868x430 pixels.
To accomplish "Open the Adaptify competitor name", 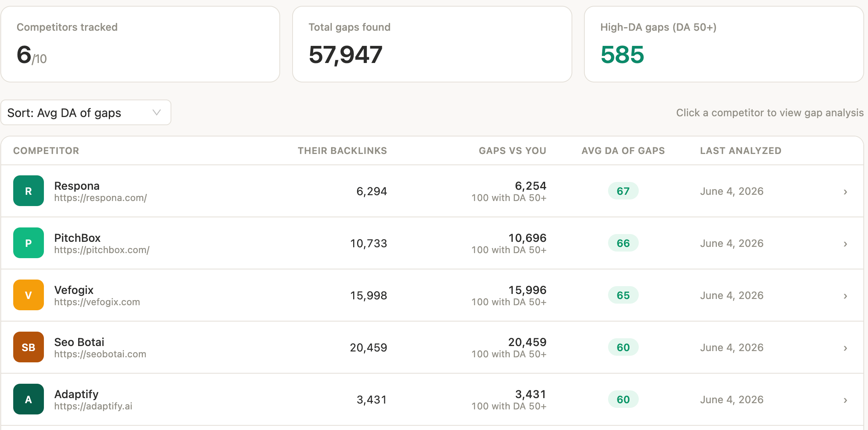I will 77,394.
